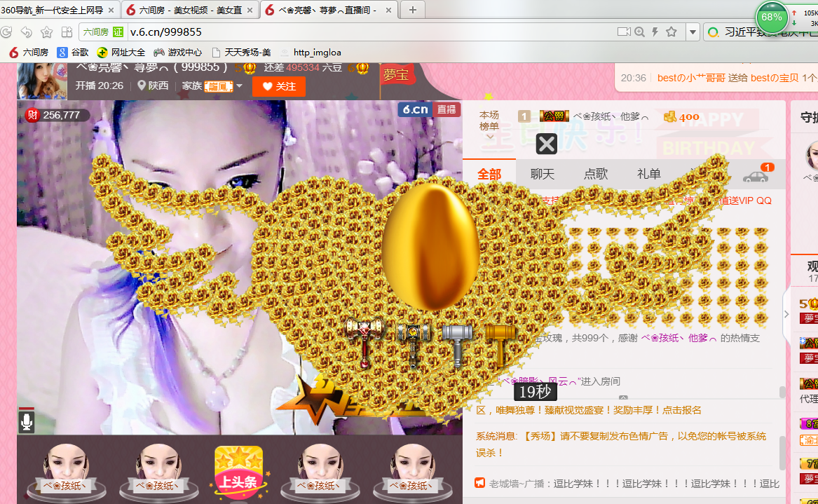Select the silver steel hammer

[x=457, y=344]
